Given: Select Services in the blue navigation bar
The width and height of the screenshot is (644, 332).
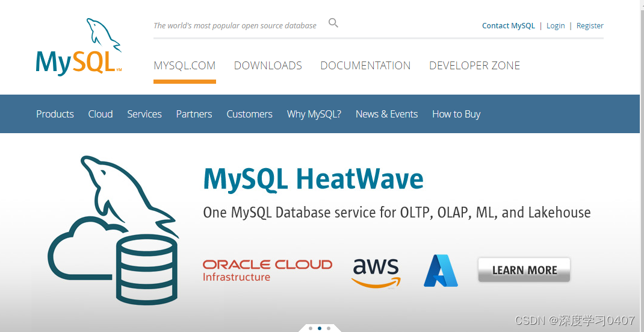Looking at the screenshot, I should 144,114.
